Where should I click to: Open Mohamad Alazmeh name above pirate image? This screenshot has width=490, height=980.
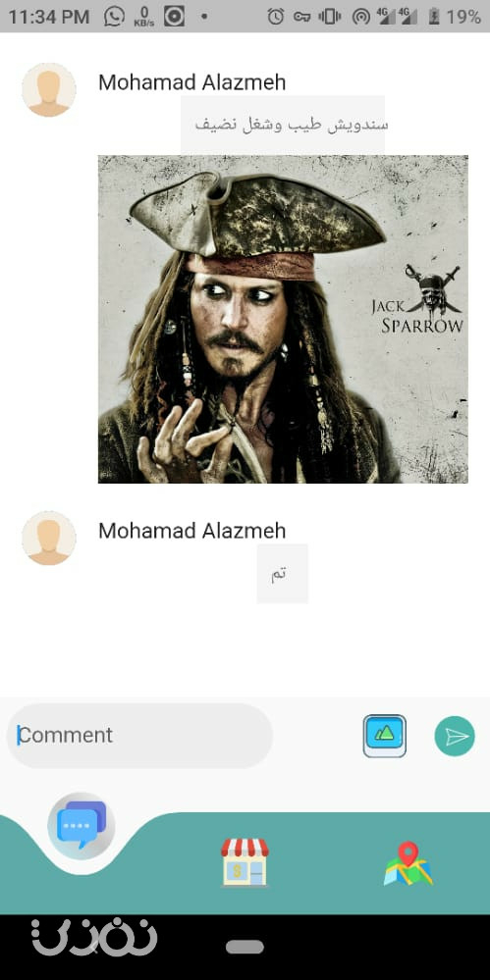[192, 81]
